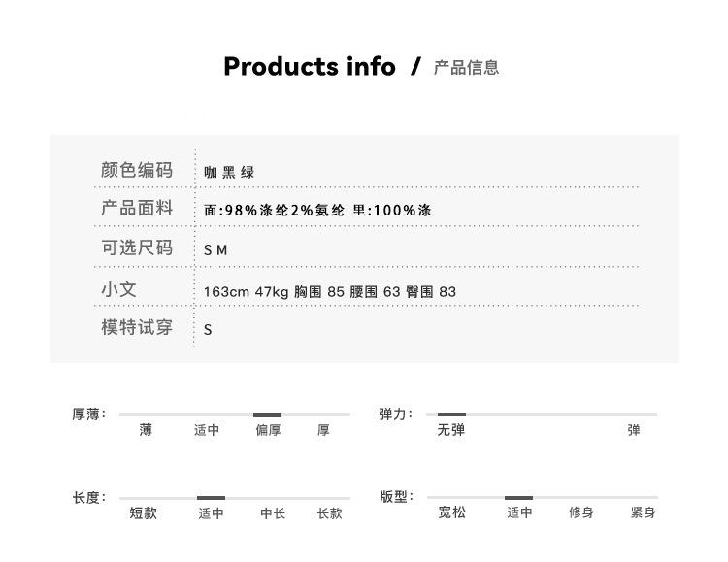This screenshot has height=562, width=728.
Task: Click the 咖 黑 绿 color value
Action: [229, 173]
